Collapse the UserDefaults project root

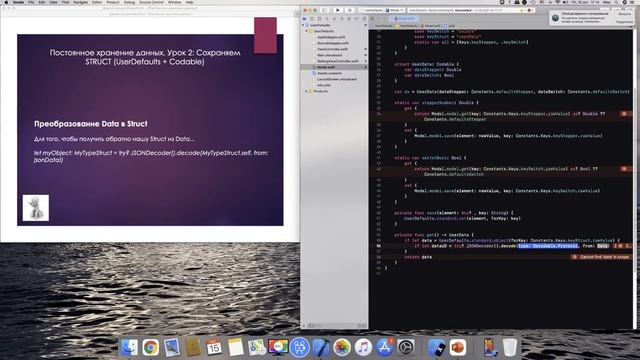coord(303,25)
